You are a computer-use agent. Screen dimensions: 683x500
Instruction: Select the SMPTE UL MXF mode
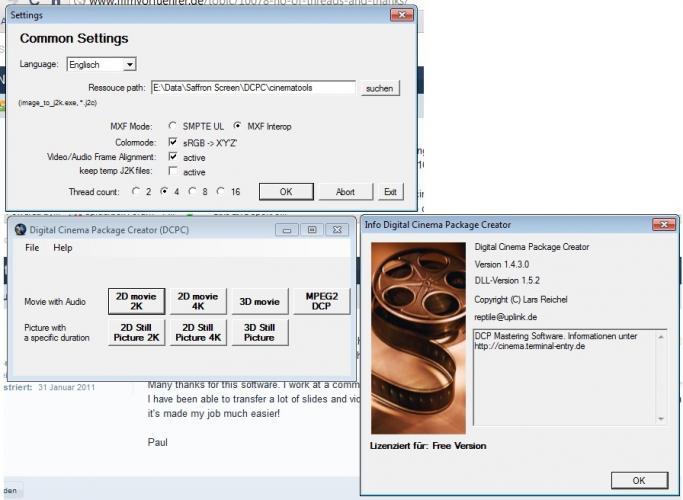pos(174,126)
